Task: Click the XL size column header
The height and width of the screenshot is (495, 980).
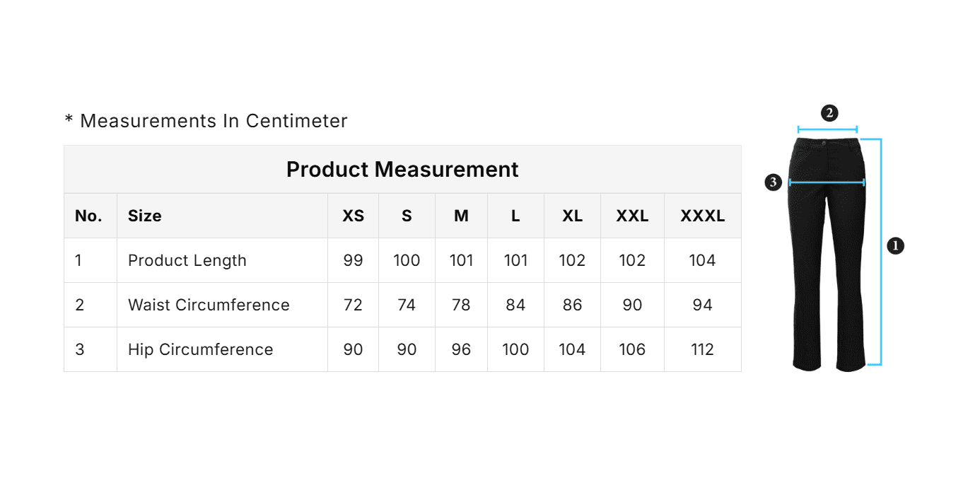Action: [x=572, y=216]
